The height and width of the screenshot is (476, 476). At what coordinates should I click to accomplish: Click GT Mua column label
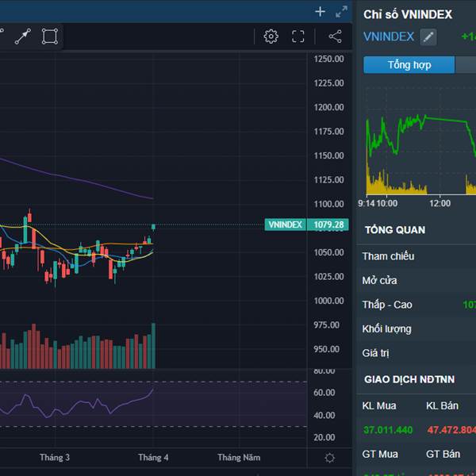point(380,454)
